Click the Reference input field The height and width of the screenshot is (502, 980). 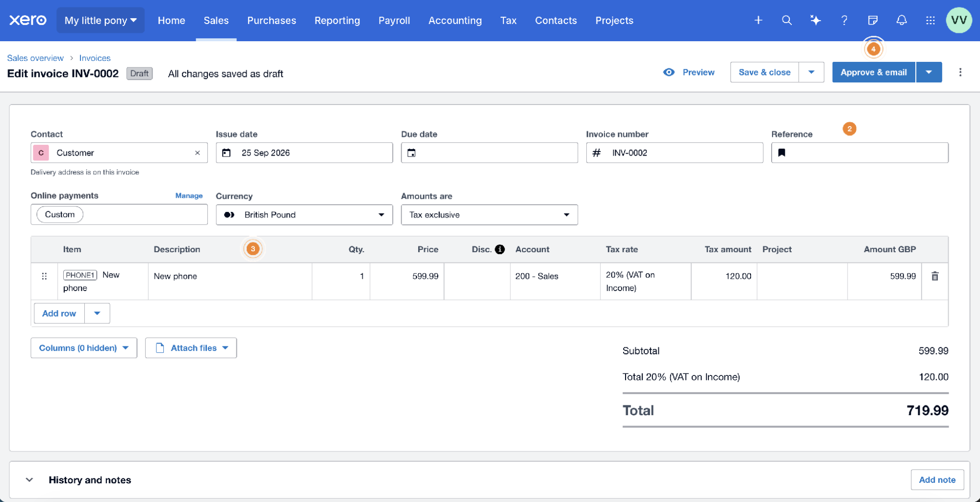[859, 153]
